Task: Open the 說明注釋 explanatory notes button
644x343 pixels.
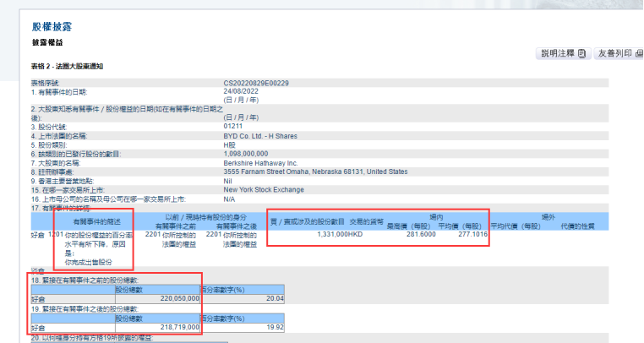Action: pyautogui.click(x=564, y=53)
